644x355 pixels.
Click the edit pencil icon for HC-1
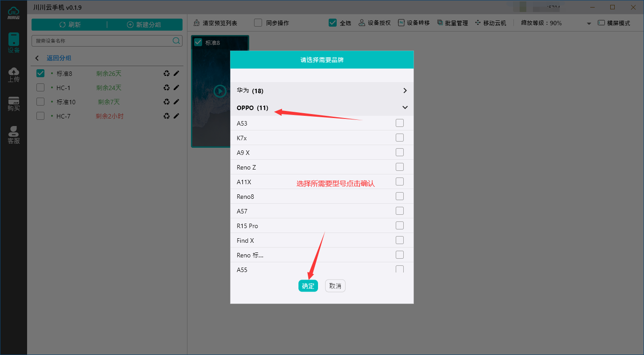(177, 87)
